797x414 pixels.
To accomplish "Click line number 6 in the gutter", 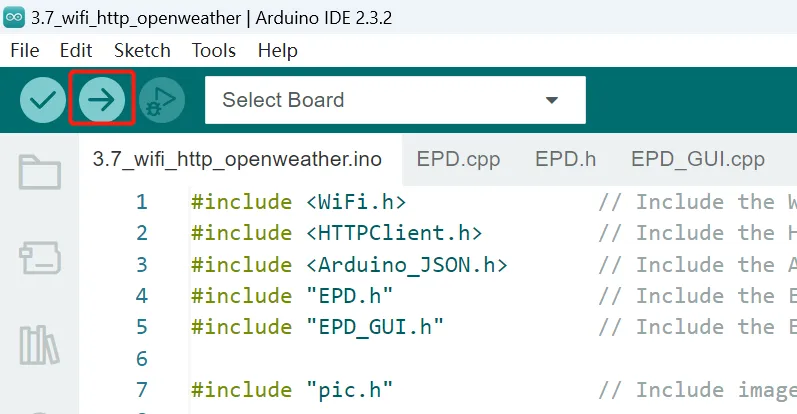I will click(142, 359).
